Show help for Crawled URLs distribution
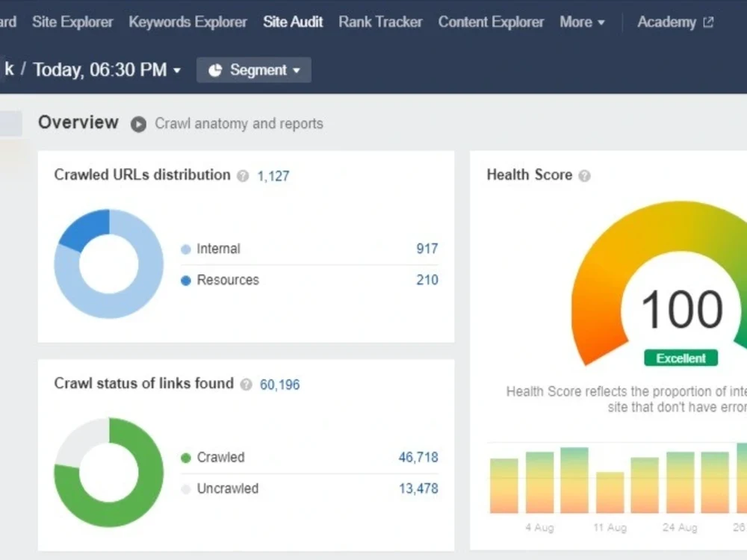 243,176
